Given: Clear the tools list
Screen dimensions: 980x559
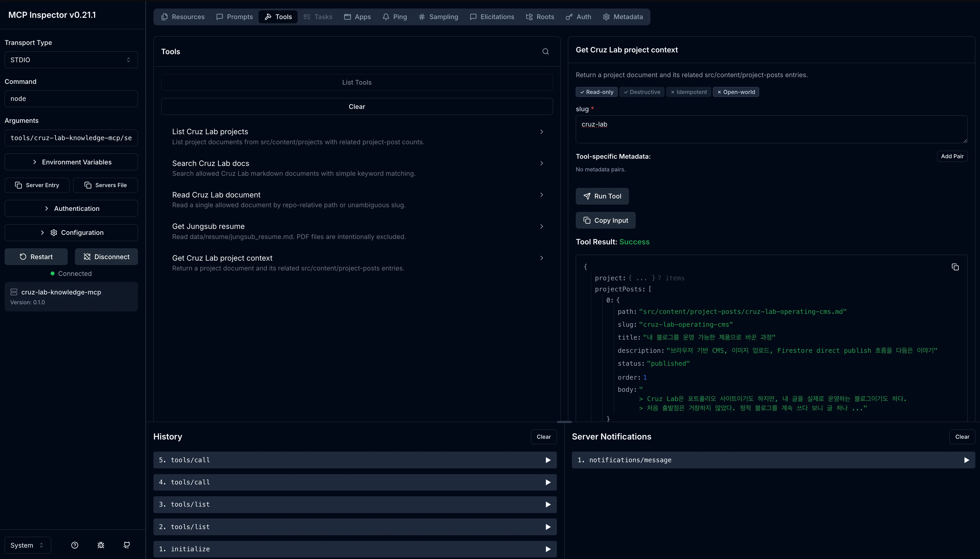Looking at the screenshot, I should click(x=357, y=107).
